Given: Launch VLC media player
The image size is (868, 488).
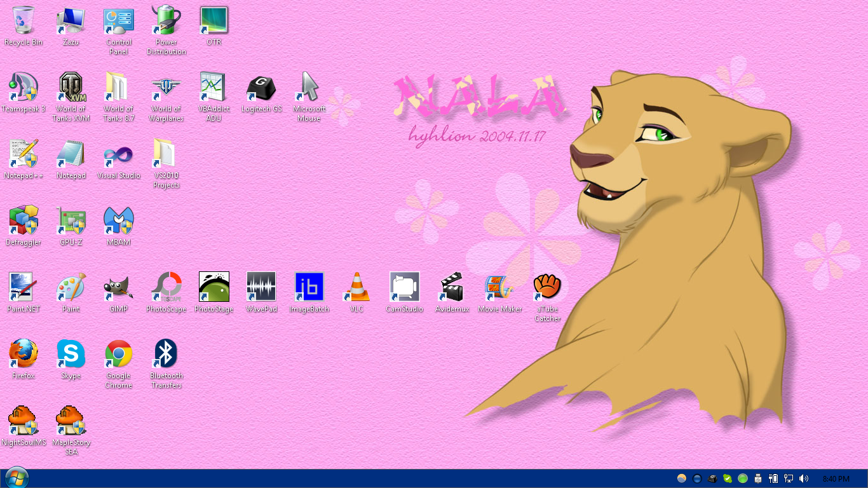Looking at the screenshot, I should [x=356, y=288].
